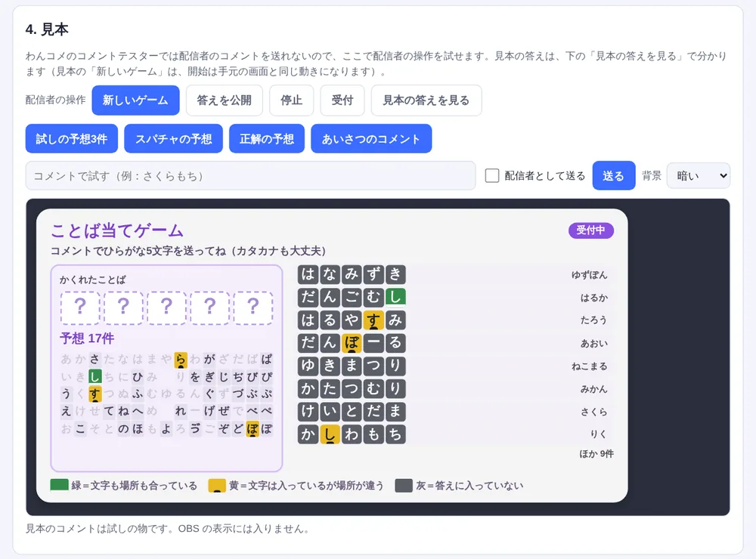The height and width of the screenshot is (559, 756).
Task: Click the player name あおい
Action: pos(594,344)
